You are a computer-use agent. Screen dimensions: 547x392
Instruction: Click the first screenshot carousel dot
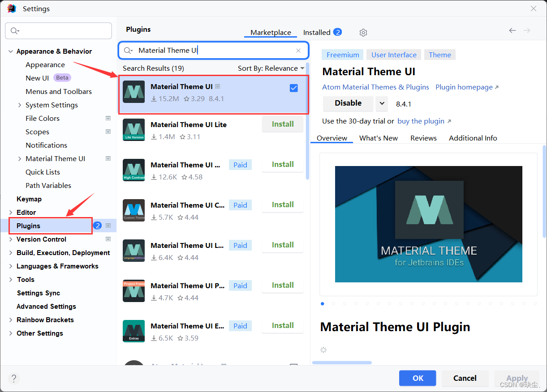point(323,303)
